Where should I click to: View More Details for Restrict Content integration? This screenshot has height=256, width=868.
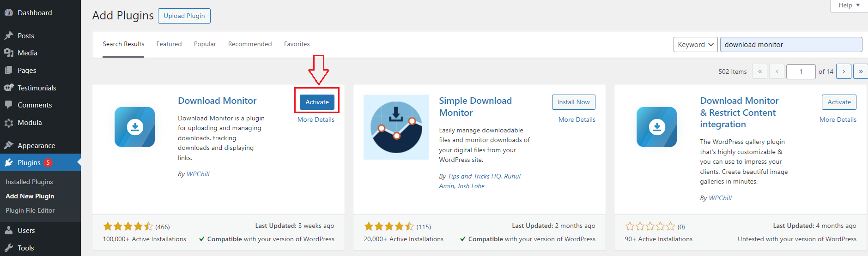(838, 119)
